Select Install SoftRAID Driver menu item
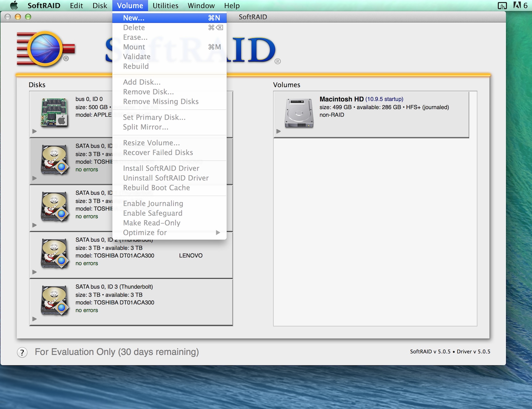532x409 pixels. [161, 169]
